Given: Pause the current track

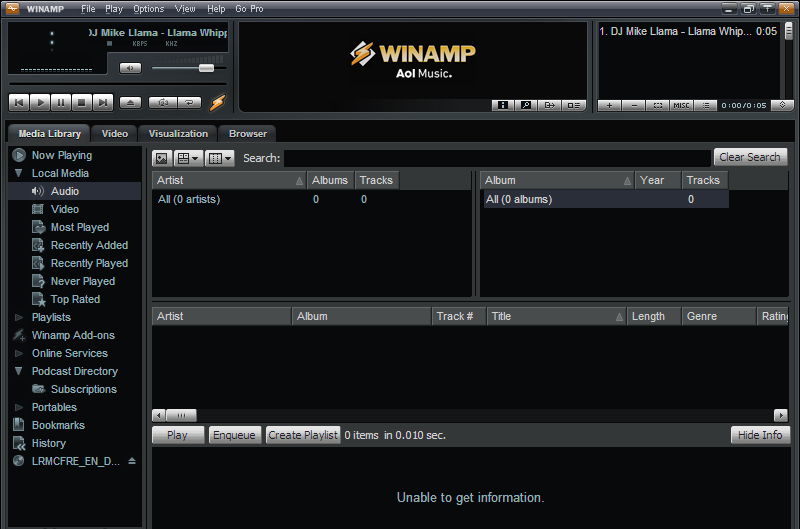Looking at the screenshot, I should coord(61,103).
